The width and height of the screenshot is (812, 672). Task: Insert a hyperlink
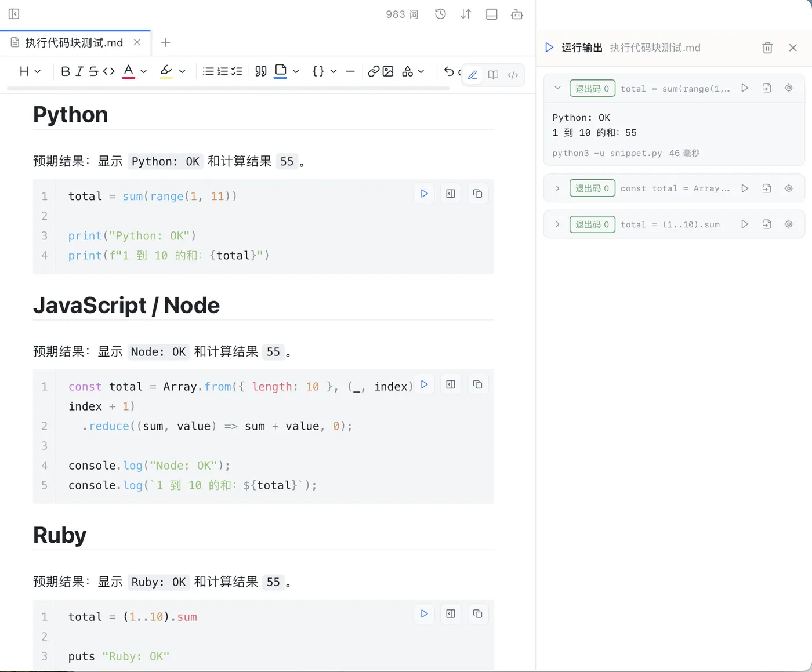pyautogui.click(x=374, y=71)
